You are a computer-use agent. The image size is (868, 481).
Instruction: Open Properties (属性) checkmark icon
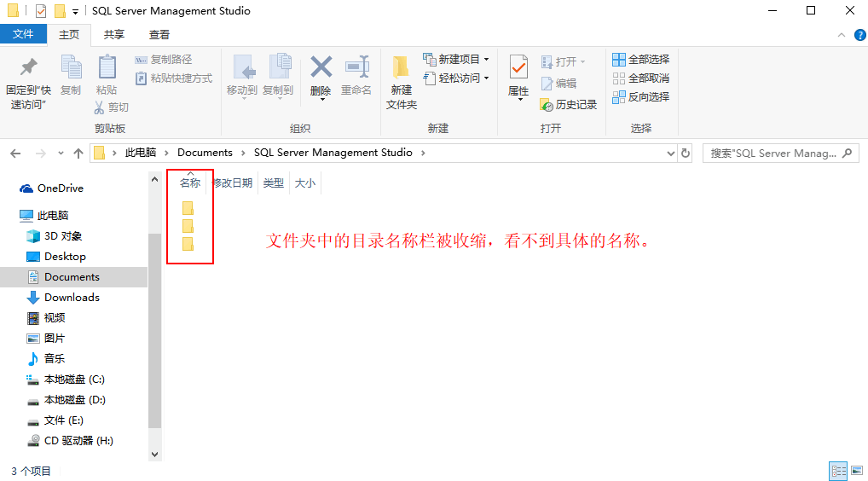(518, 68)
